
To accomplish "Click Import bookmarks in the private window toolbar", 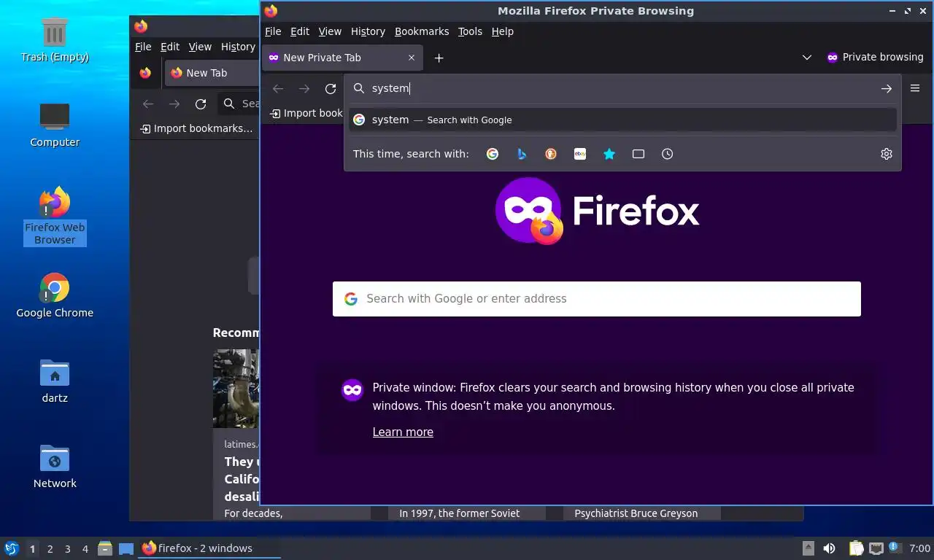I will [306, 113].
